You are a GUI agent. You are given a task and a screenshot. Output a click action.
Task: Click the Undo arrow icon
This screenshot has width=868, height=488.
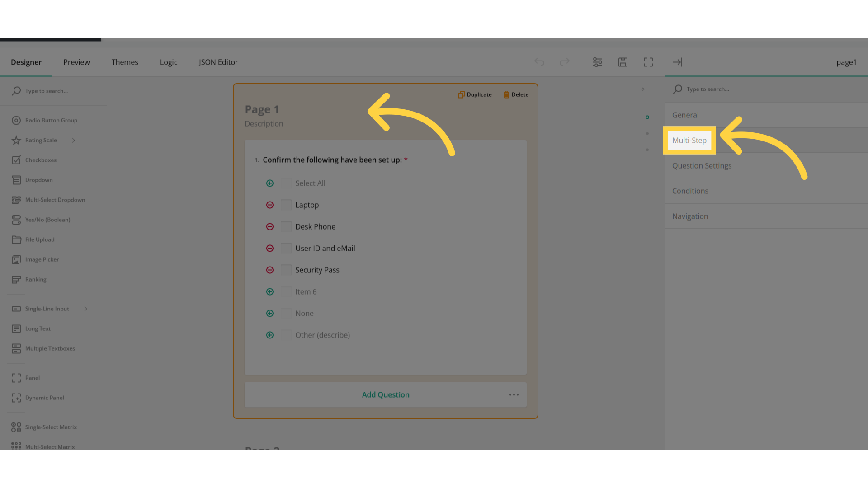(539, 62)
